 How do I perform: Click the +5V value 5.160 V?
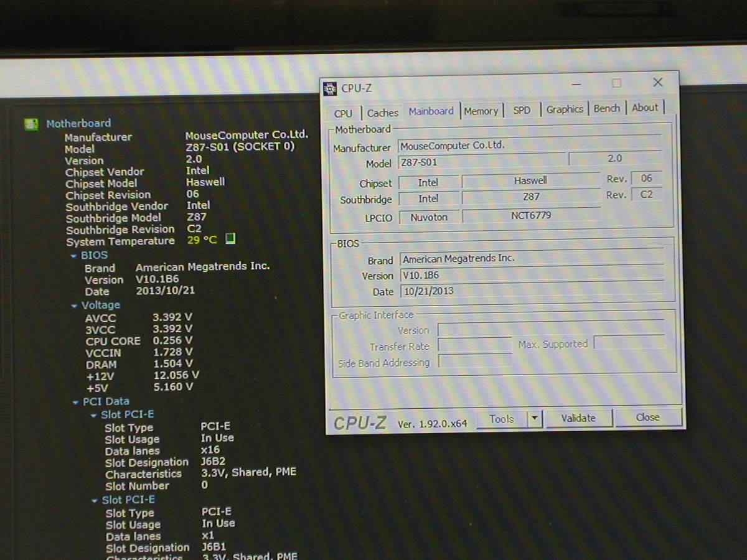click(173, 387)
